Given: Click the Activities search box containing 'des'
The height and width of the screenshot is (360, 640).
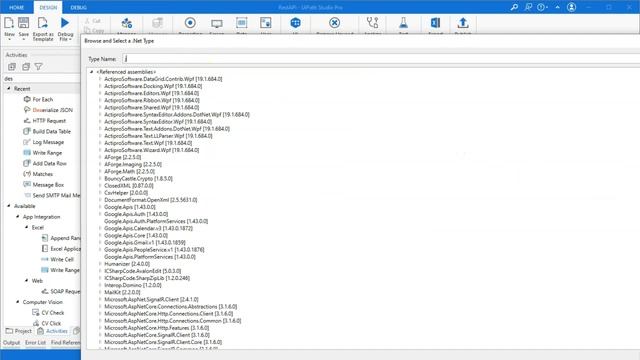Looking at the screenshot, I should click(x=41, y=78).
